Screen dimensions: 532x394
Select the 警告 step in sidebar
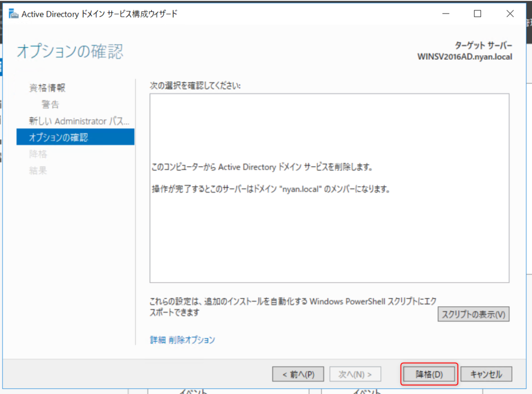pos(50,104)
